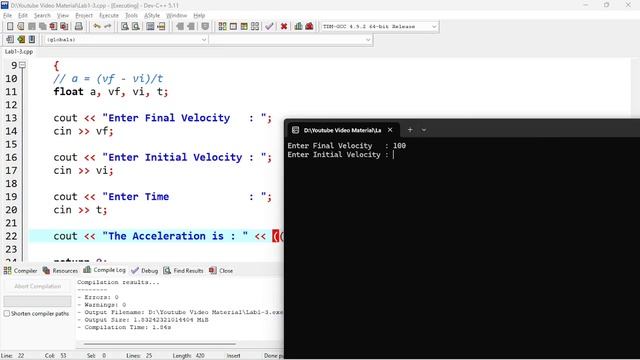This screenshot has width=640, height=360.
Task: Open the AStyle menu
Action: (x=152, y=15)
